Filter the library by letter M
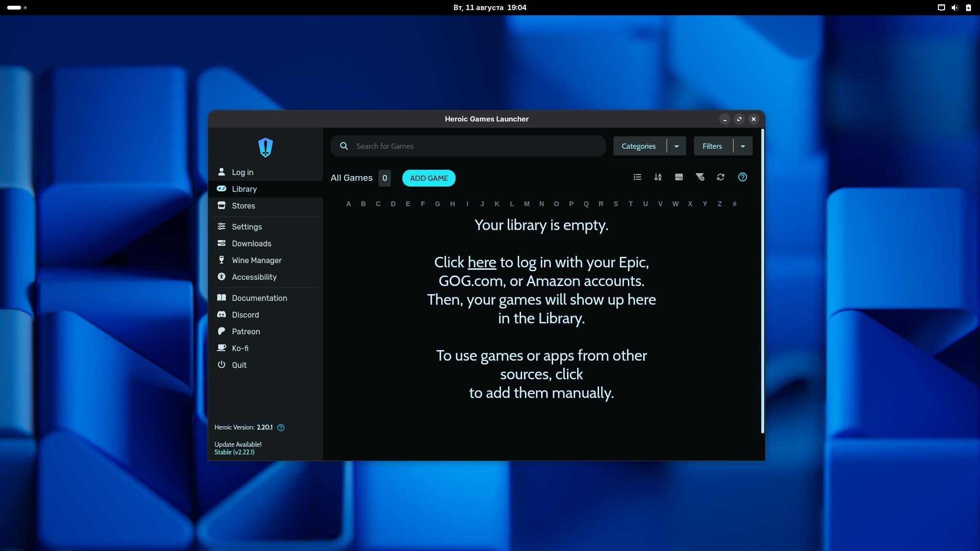This screenshot has height=551, width=980. click(526, 204)
